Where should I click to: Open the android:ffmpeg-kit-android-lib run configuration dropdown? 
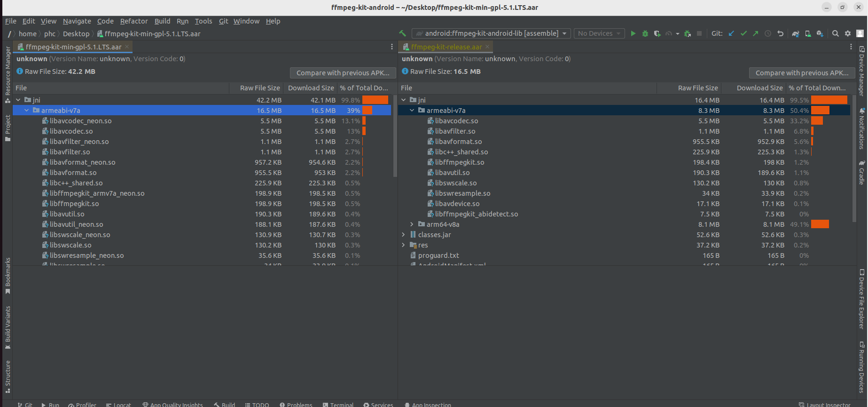[x=492, y=33]
